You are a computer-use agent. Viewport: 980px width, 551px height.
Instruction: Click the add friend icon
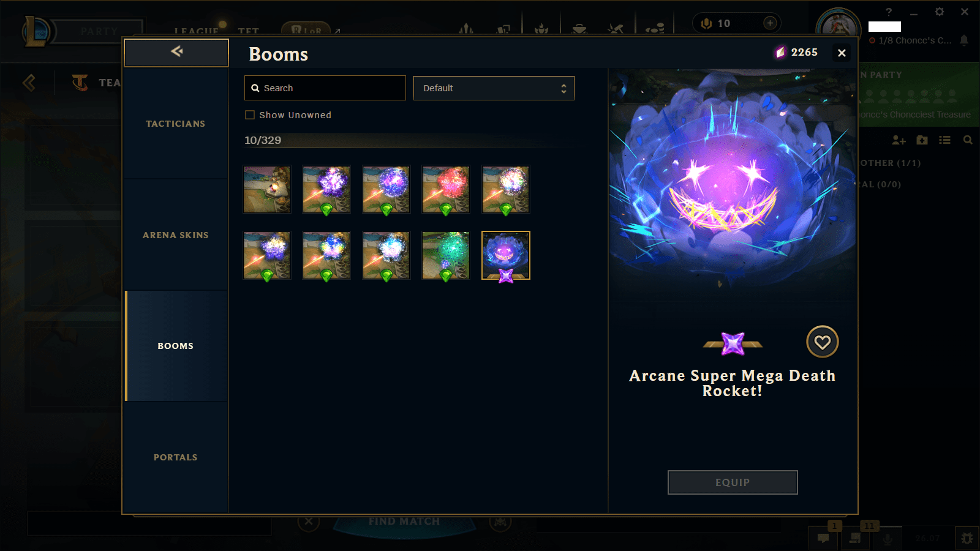[899, 140]
